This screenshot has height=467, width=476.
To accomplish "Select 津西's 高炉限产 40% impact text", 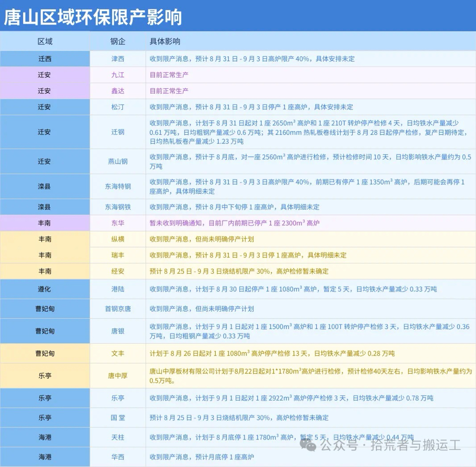I will [x=252, y=59].
